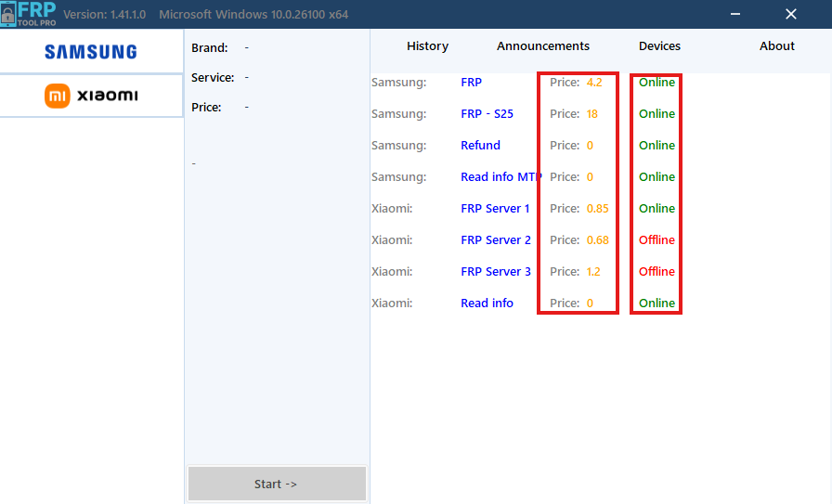Click the Brand: label
The height and width of the screenshot is (504, 832).
[x=210, y=47]
